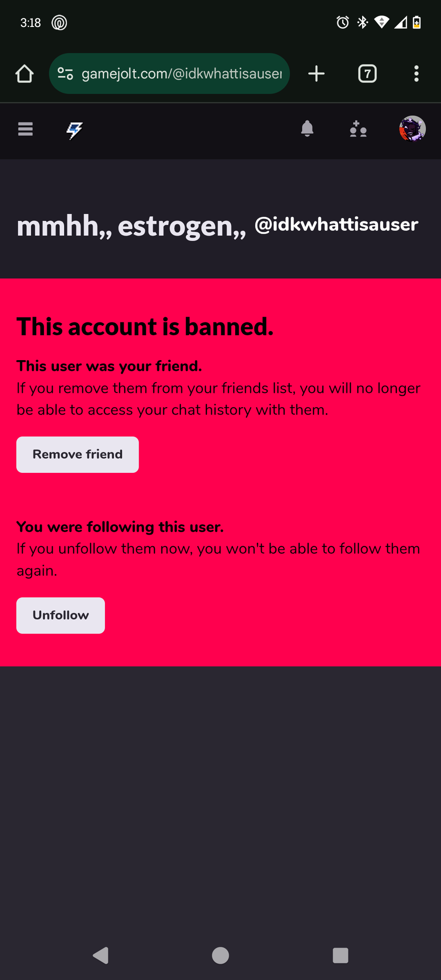
Task: Tap the Android back navigation button
Action: (101, 955)
